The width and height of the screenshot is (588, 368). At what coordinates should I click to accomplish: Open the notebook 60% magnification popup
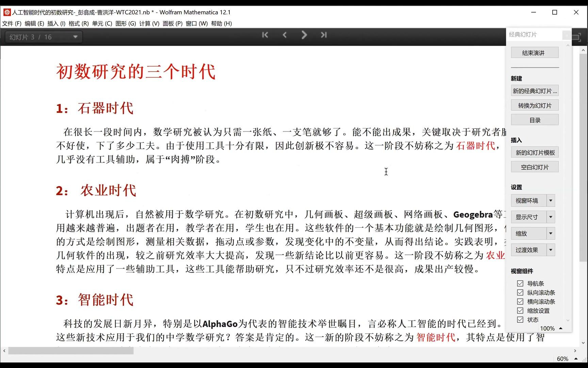click(567, 358)
